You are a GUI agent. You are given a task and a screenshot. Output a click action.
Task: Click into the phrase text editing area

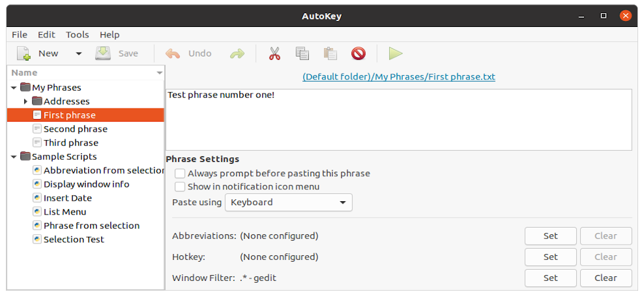tap(398, 120)
